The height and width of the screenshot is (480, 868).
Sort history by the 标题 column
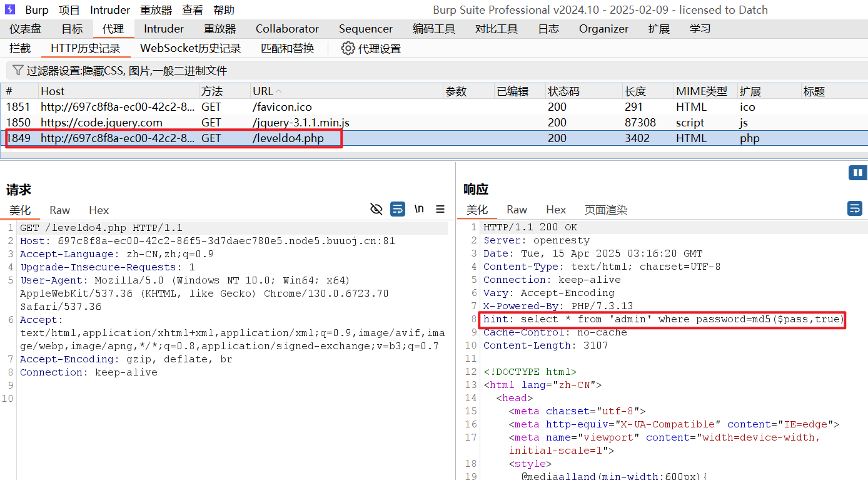(x=834, y=91)
